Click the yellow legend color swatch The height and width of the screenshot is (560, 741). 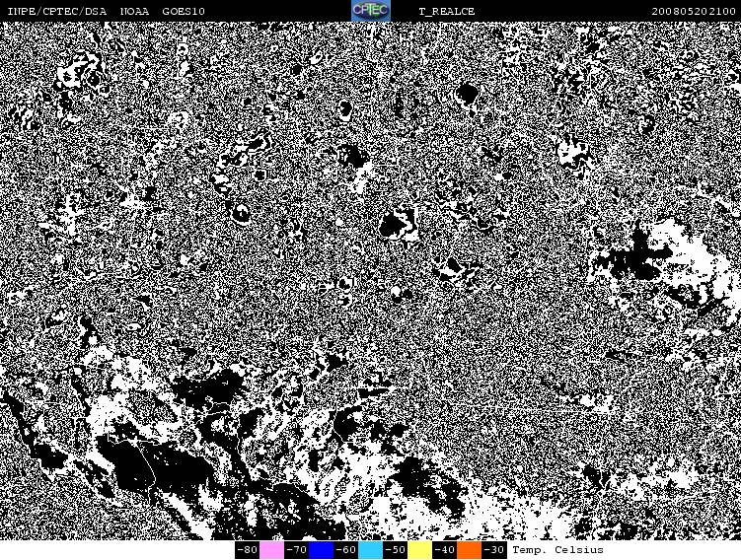click(x=419, y=550)
